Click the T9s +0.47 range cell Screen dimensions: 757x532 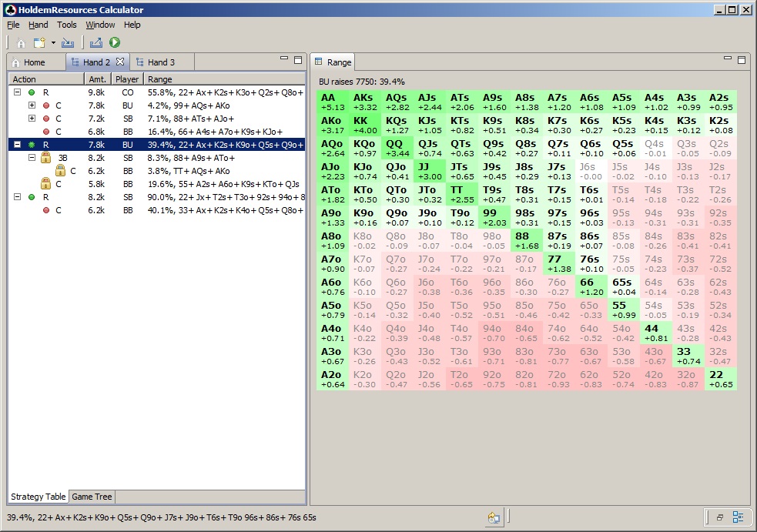(494, 195)
